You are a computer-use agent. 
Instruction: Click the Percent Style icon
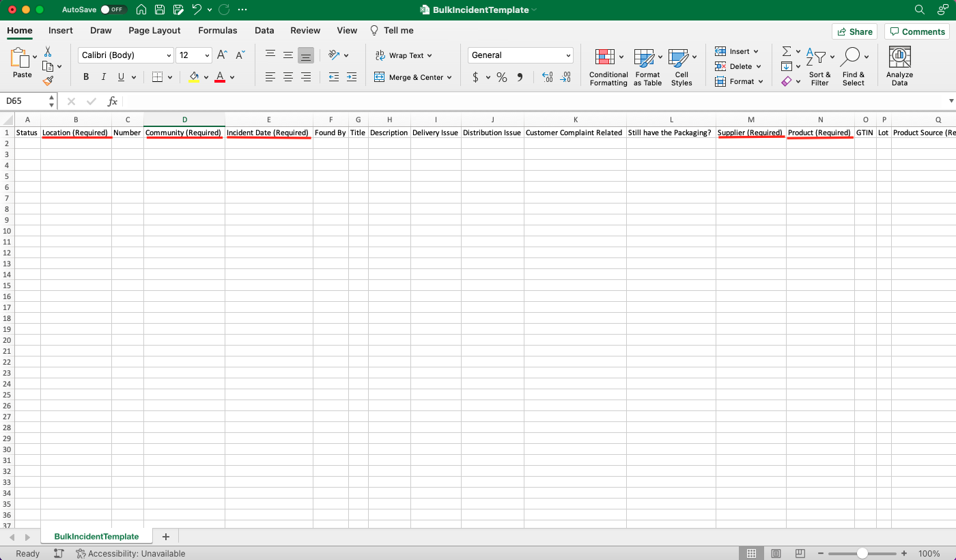pos(502,77)
